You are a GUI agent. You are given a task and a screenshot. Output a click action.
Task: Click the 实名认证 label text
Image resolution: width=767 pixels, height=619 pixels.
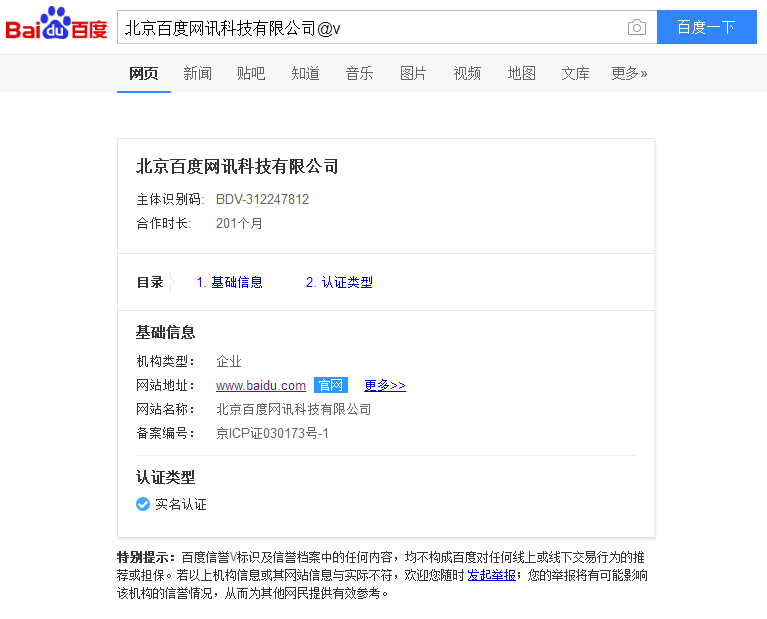tap(181, 504)
